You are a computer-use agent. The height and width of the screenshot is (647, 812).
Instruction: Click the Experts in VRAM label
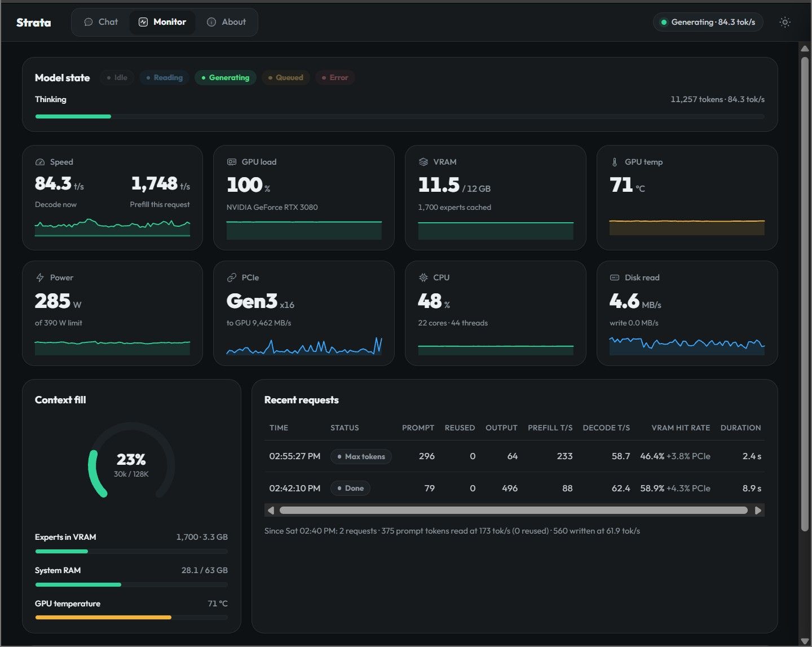[65, 537]
